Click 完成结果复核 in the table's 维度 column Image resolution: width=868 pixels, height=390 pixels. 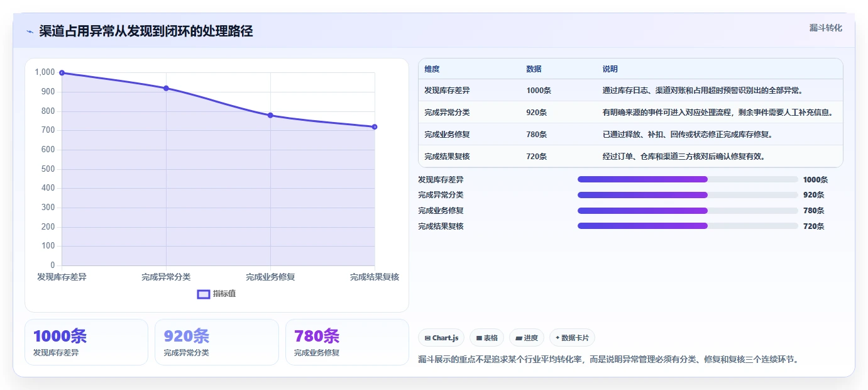pos(447,157)
